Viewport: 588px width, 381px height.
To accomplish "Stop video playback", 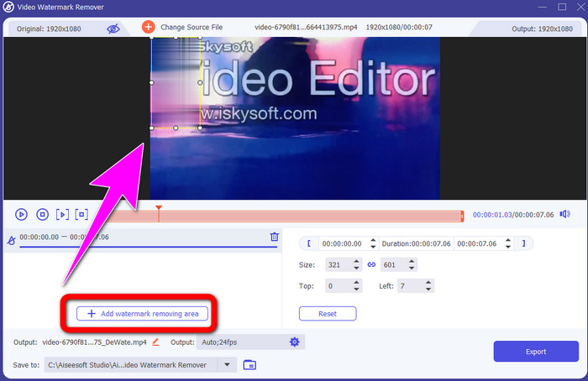I will [x=42, y=214].
